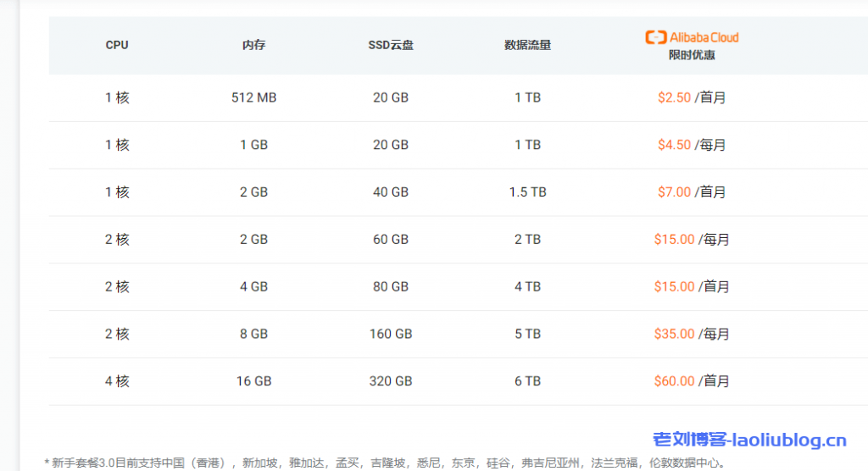Select the CPU column header
The image size is (868, 471).
coord(117,45)
